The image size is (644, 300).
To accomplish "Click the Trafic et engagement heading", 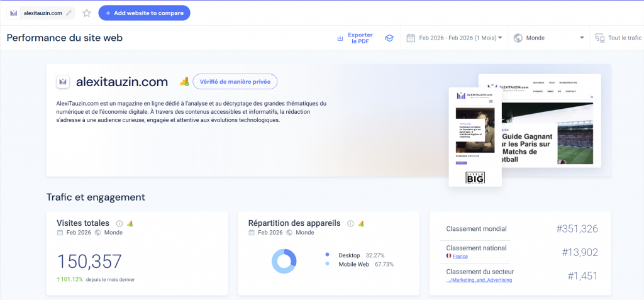I will click(96, 197).
